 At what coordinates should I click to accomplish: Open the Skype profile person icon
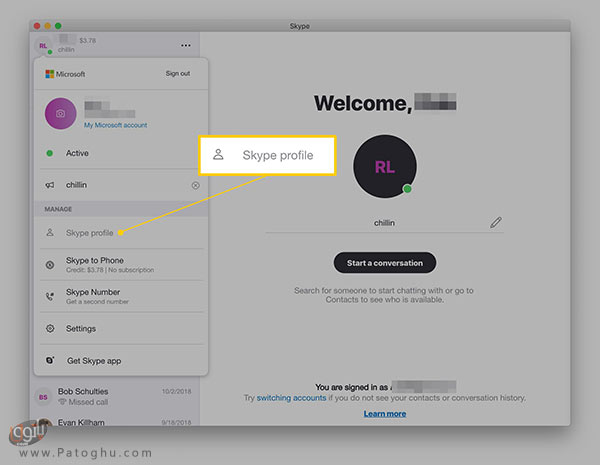[x=50, y=233]
